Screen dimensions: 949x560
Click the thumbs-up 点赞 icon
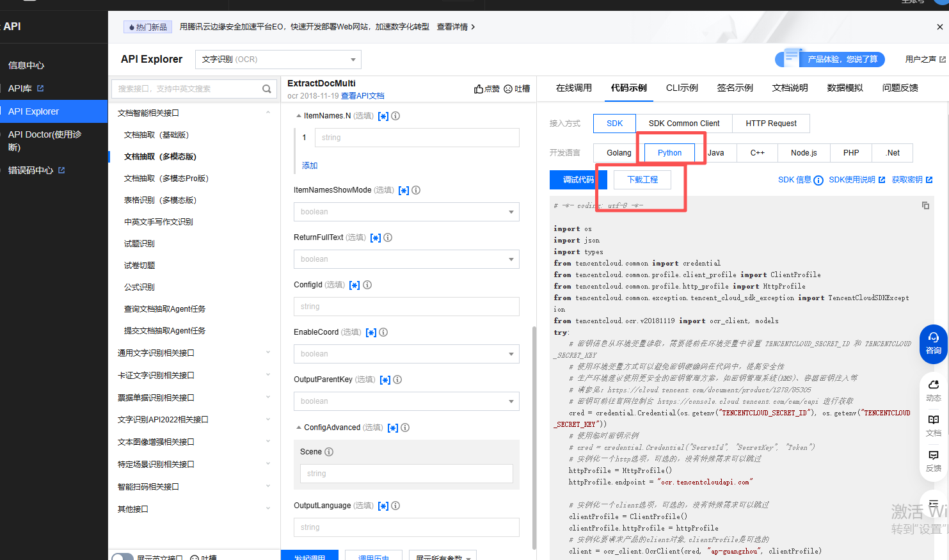(x=479, y=89)
